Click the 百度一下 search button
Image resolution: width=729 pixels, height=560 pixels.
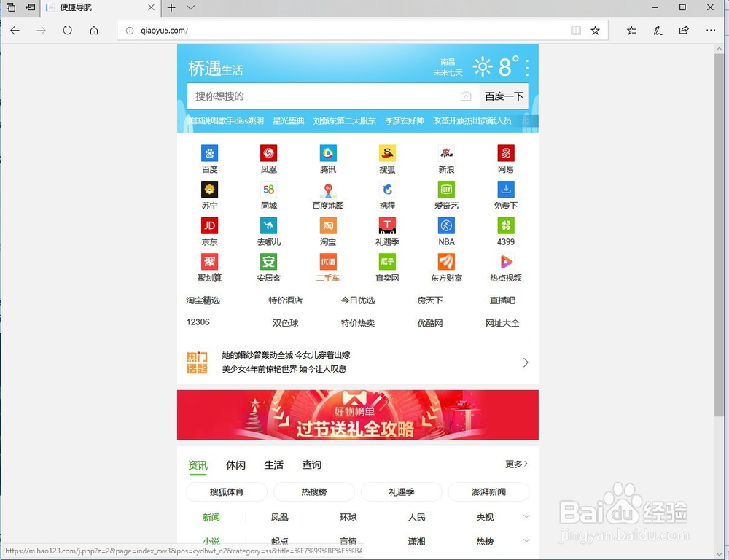point(504,96)
